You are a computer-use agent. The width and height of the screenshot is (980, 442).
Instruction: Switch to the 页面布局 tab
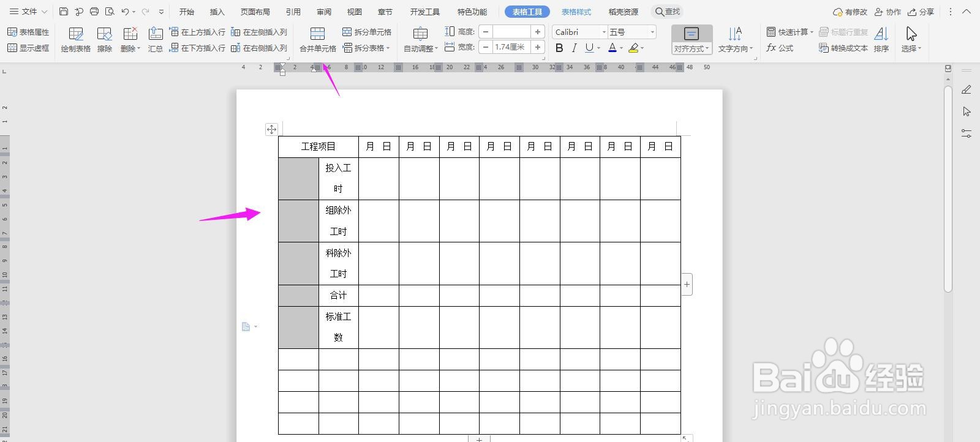pyautogui.click(x=255, y=12)
